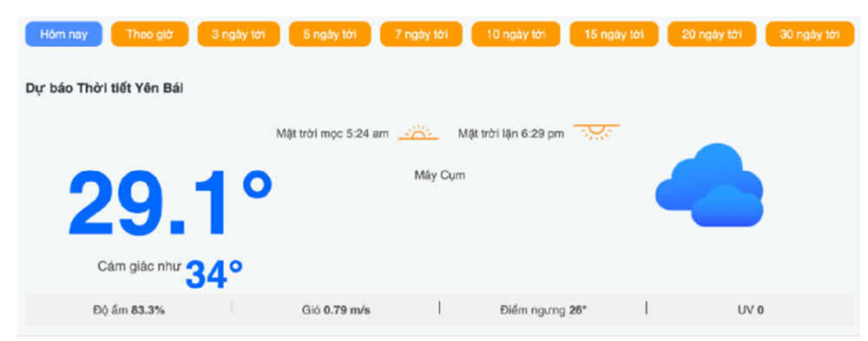868x341 pixels.
Task: View the 7 ngày tới forecast
Action: click(x=421, y=35)
